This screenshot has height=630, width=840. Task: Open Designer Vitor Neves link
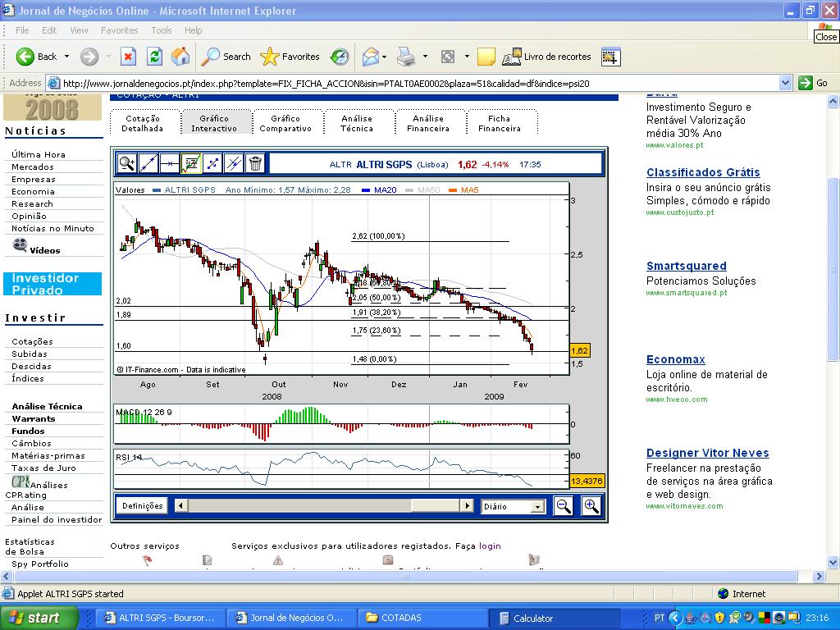[708, 453]
